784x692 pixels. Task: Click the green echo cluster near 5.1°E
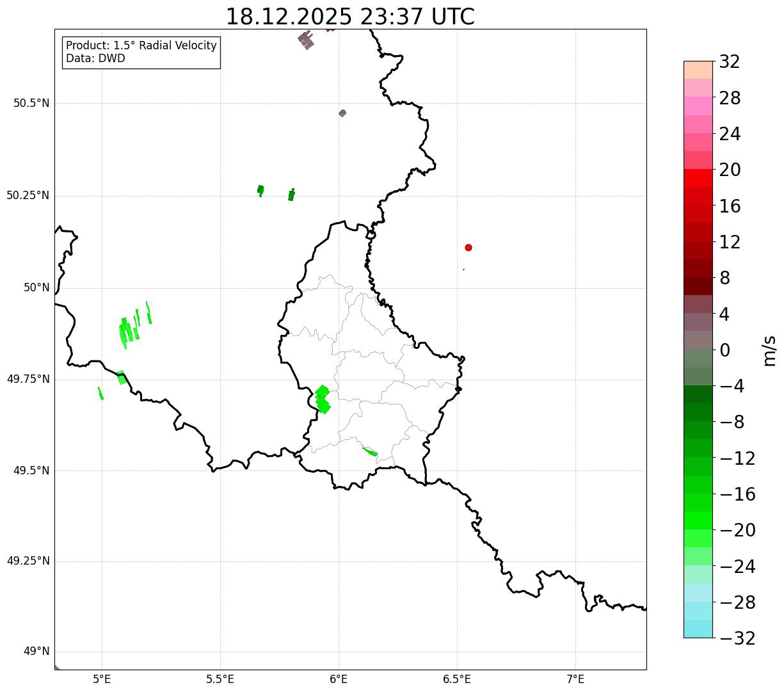tap(135, 325)
